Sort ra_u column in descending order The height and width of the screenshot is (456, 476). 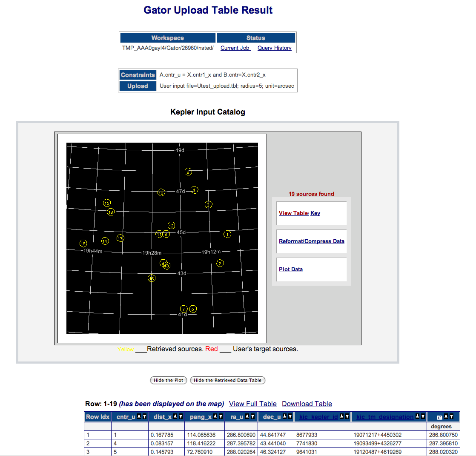pos(253,417)
